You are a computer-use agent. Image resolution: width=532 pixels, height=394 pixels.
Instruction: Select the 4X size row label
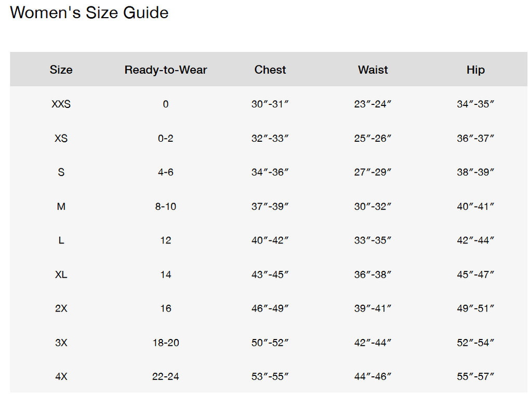(61, 376)
